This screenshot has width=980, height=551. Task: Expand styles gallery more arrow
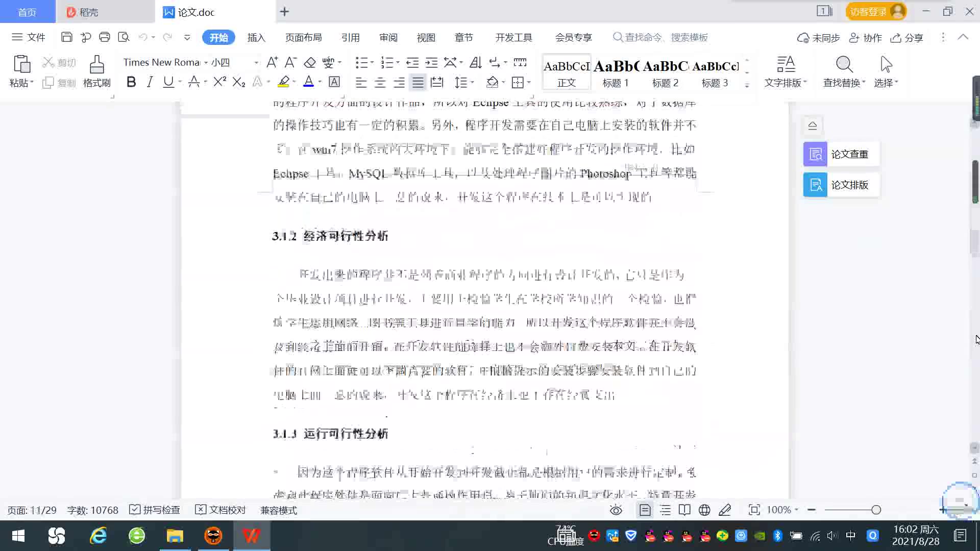pyautogui.click(x=747, y=85)
